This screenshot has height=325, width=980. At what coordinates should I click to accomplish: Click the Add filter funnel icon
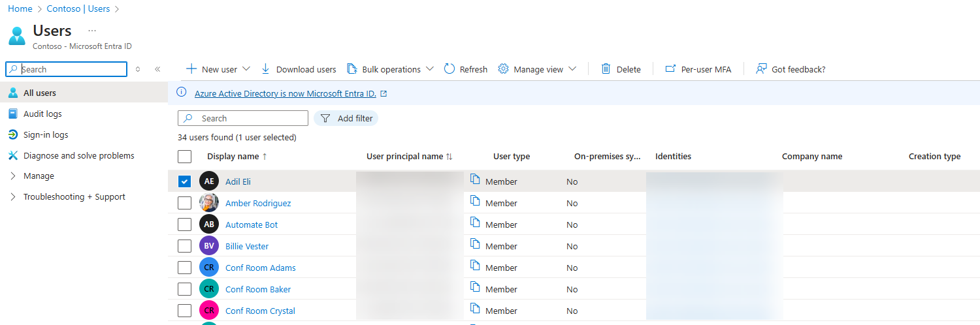tap(325, 118)
